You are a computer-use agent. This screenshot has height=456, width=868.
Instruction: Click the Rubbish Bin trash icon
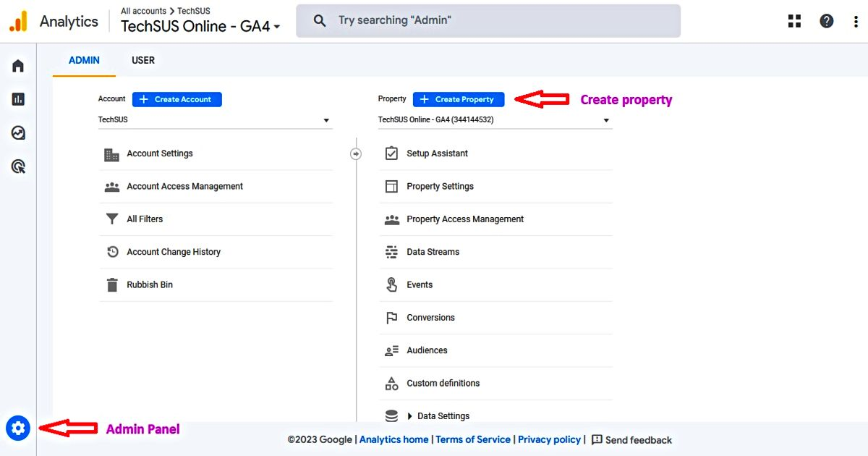click(x=112, y=284)
